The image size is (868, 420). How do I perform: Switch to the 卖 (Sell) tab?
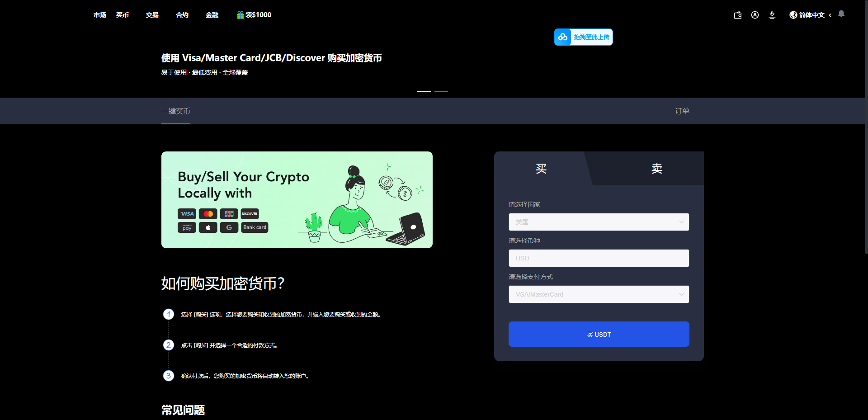click(656, 168)
